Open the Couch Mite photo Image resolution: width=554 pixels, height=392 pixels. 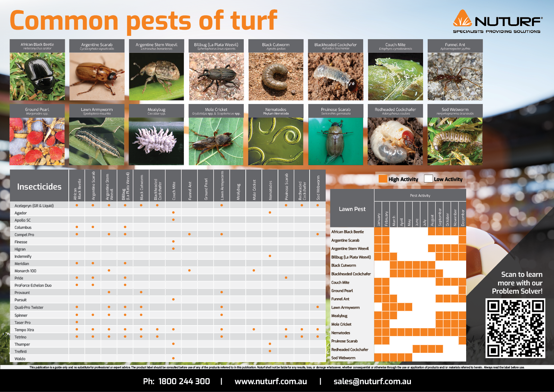[x=395, y=76]
